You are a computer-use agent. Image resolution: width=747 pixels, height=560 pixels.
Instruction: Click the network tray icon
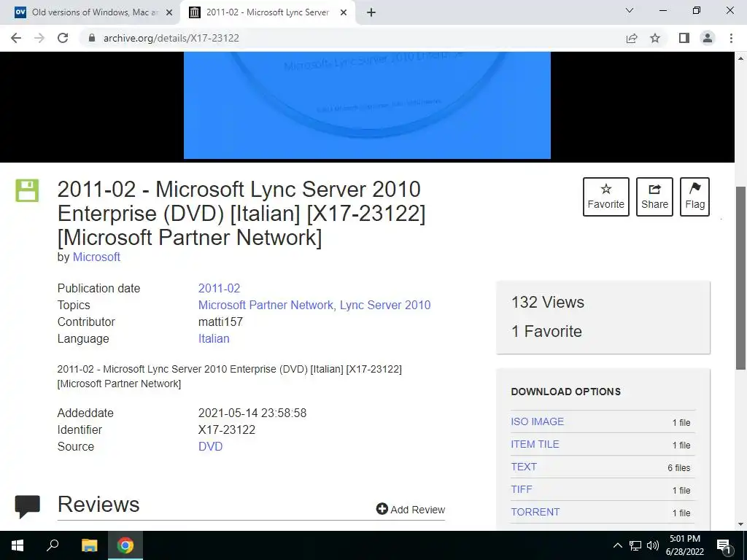(x=635, y=545)
